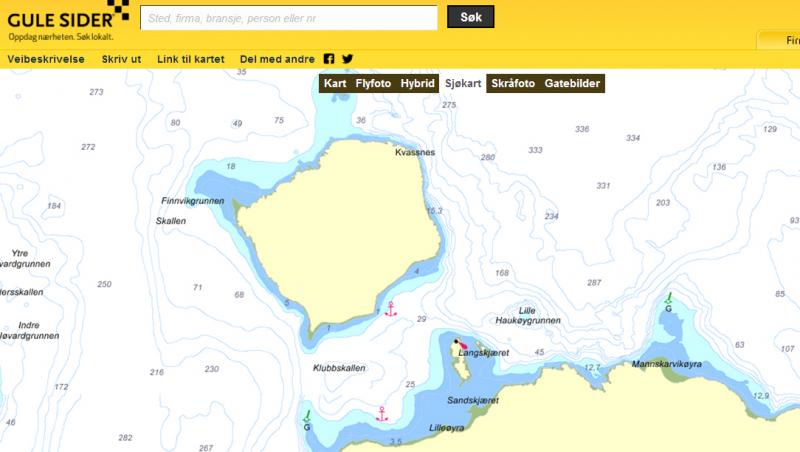Click the pink anchor symbol near Lilleøyra

pos(382,414)
